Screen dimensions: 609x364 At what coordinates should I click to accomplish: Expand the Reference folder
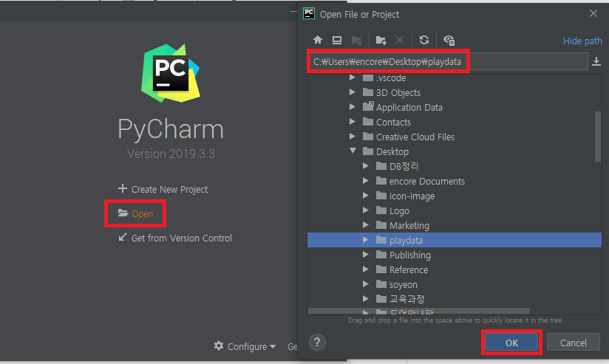tap(366, 269)
